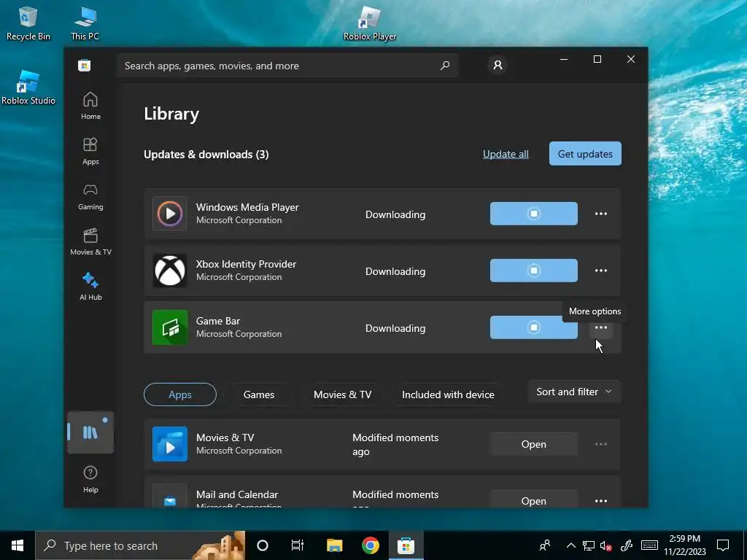The height and width of the screenshot is (560, 747).
Task: Stop Windows Media Player download
Action: (533, 214)
